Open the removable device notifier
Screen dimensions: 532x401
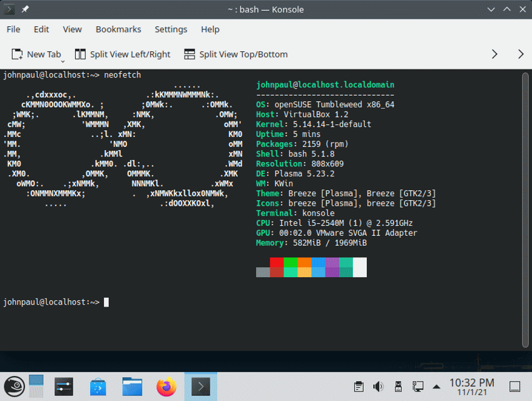click(398, 387)
